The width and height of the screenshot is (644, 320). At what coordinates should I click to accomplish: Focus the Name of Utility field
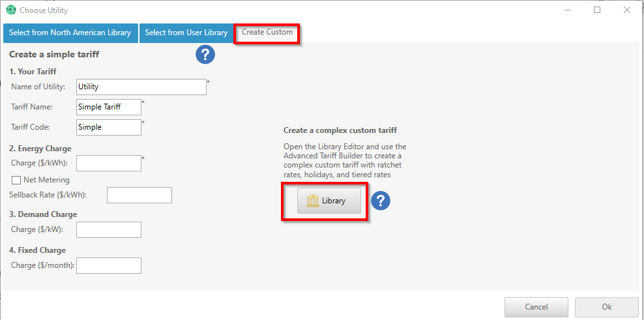click(x=141, y=87)
